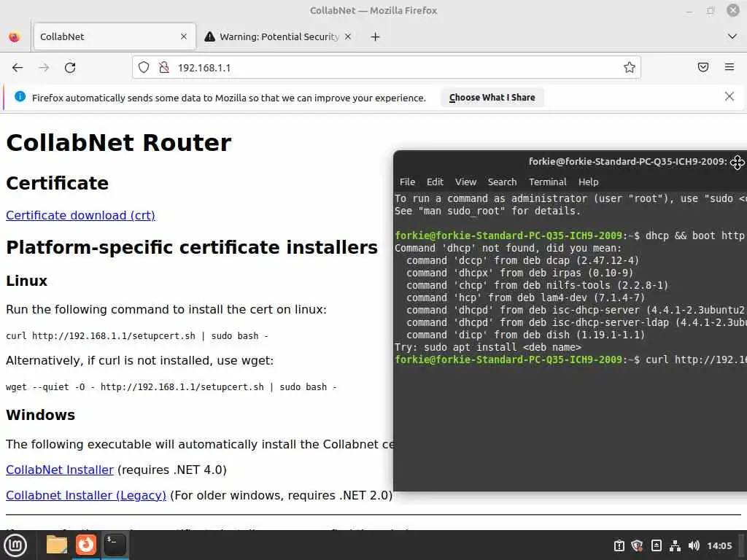Open the Firefox hamburger menu

coord(729,67)
